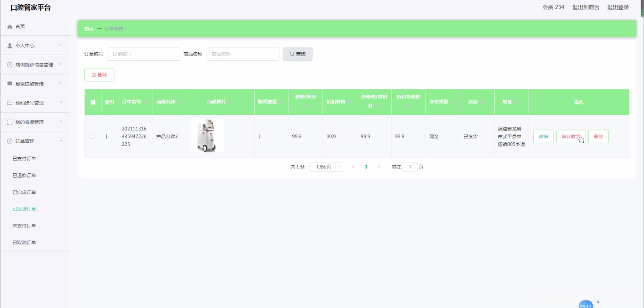Open 详情 for order row 1
This screenshot has width=644, height=308.
pyautogui.click(x=543, y=137)
